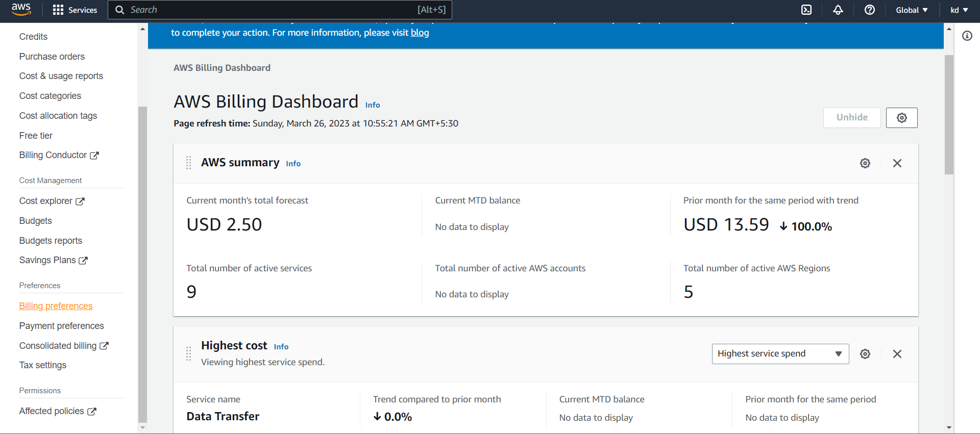Open Tax settings page
Viewport: 980px width, 434px height.
coord(43,365)
